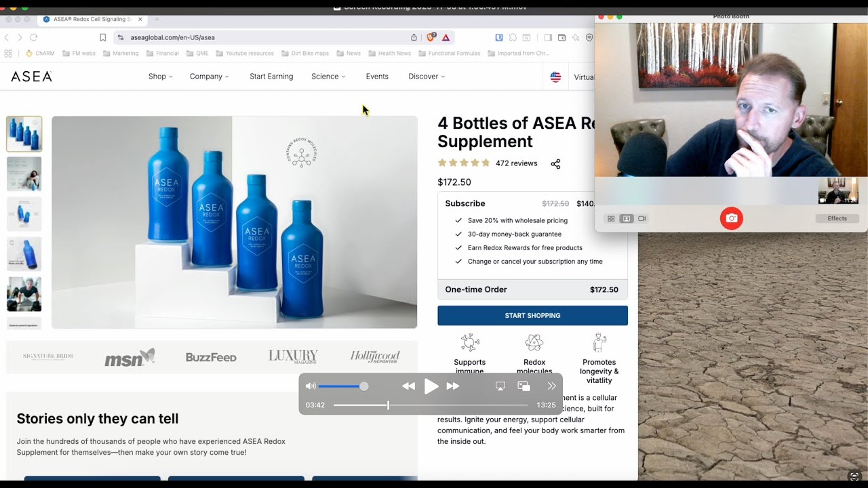The image size is (868, 488).
Task: Go to the Events page
Action: click(377, 77)
